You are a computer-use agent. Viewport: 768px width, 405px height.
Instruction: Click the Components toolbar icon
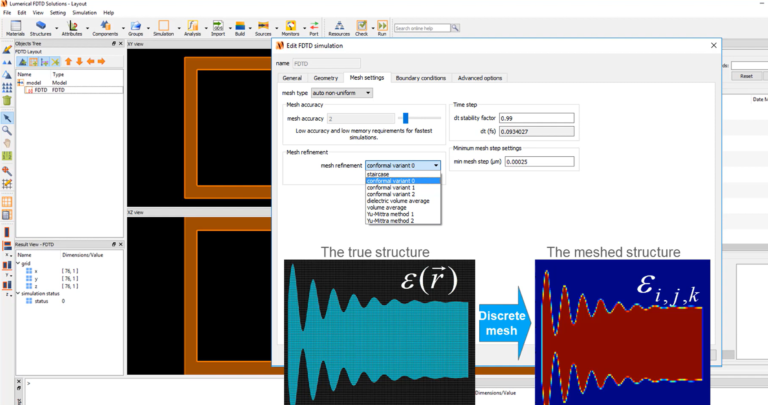coord(105,28)
